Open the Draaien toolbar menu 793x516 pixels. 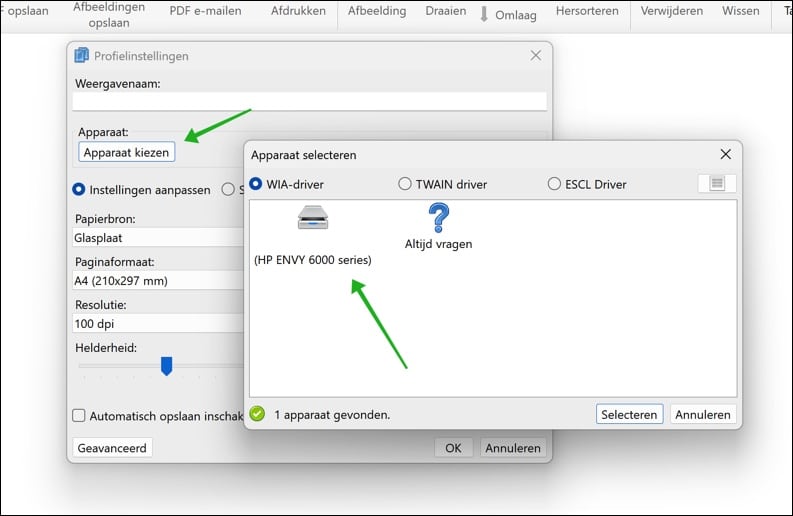coord(446,11)
